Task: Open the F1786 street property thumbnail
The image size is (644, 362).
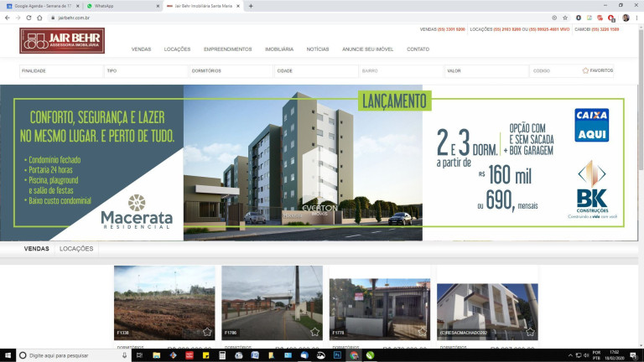Action: coord(272,303)
